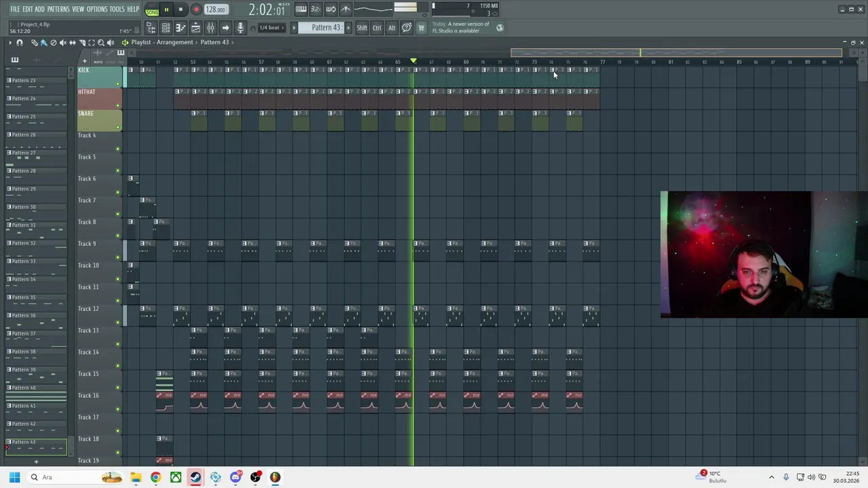The height and width of the screenshot is (488, 868).
Task: Select the Delete tool in playlist toolbar
Action: pyautogui.click(x=54, y=43)
